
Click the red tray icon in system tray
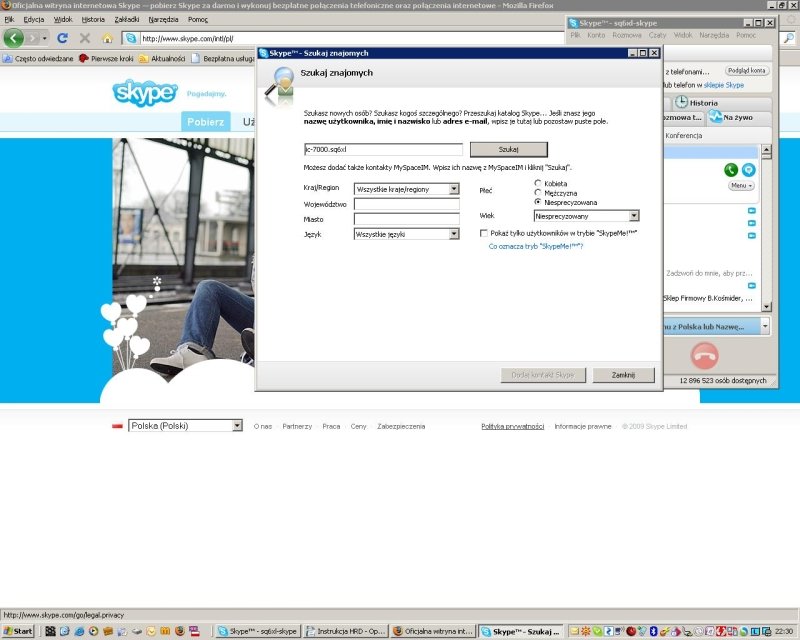point(631,631)
